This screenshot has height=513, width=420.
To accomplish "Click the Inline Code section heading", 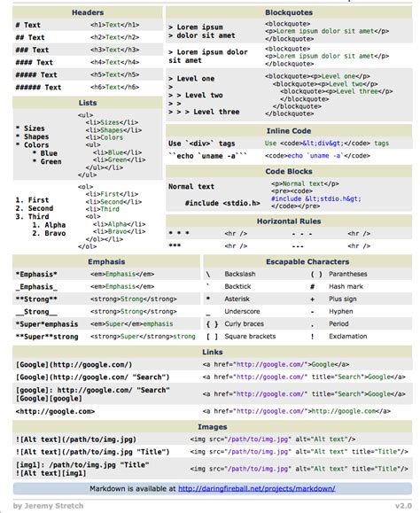I will click(x=289, y=131).
